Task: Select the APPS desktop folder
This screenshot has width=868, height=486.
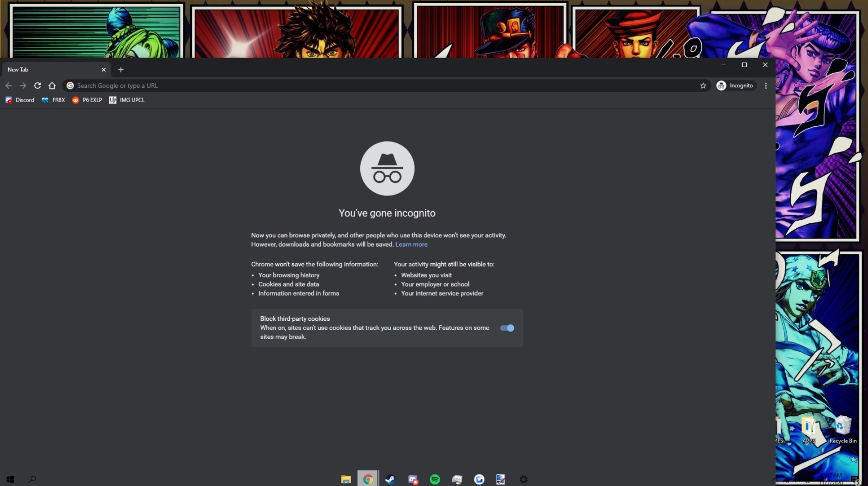Action: click(x=809, y=430)
